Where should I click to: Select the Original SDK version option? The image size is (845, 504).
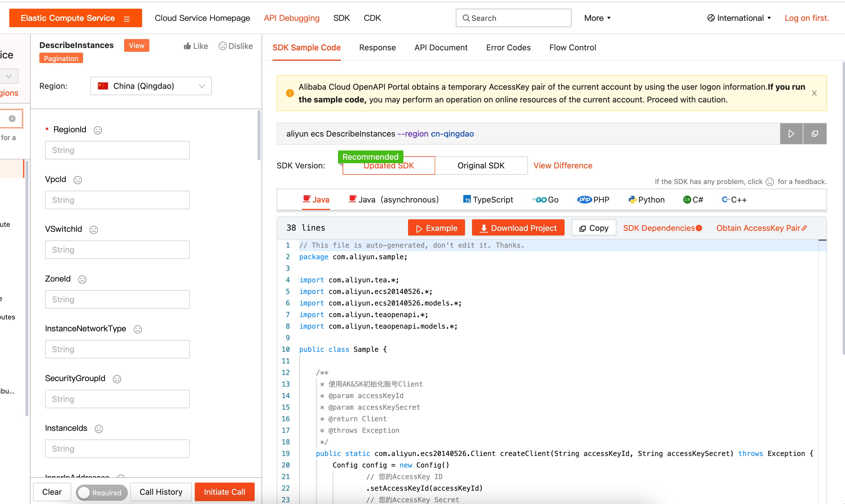pyautogui.click(x=480, y=165)
